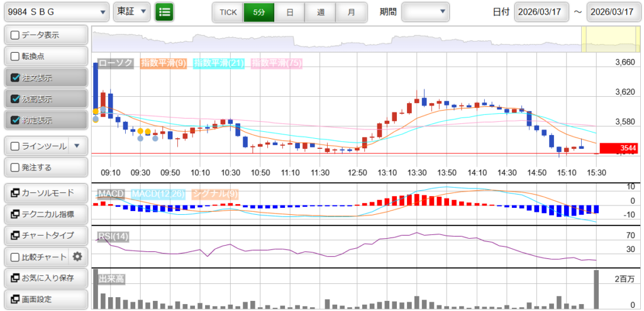Viewport: 644px width, 311px height.
Task: Switch to the 日 daily timeframe tab
Action: tap(289, 12)
